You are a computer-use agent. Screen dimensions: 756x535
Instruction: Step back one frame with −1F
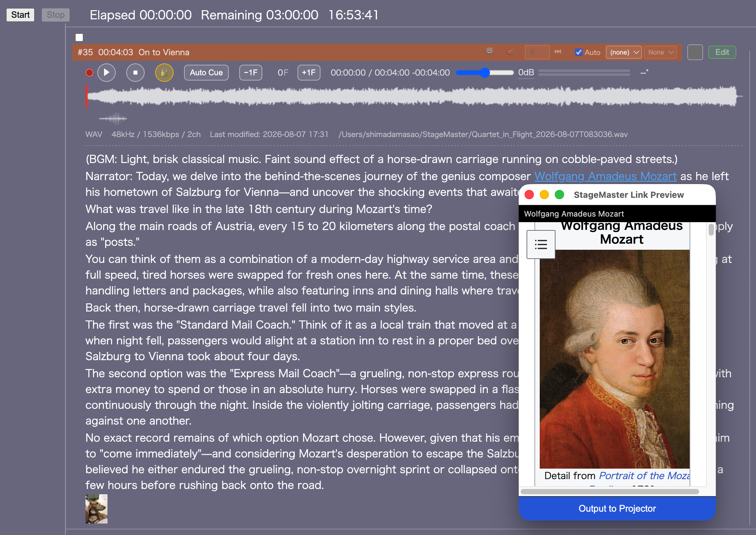pos(251,73)
